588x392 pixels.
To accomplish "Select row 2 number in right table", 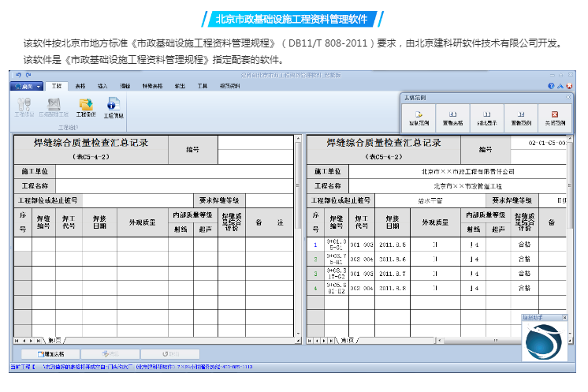I will [315, 259].
